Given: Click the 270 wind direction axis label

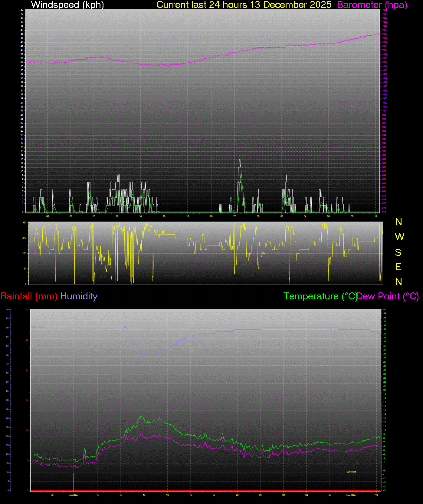Looking at the screenshot, I should (24, 238).
